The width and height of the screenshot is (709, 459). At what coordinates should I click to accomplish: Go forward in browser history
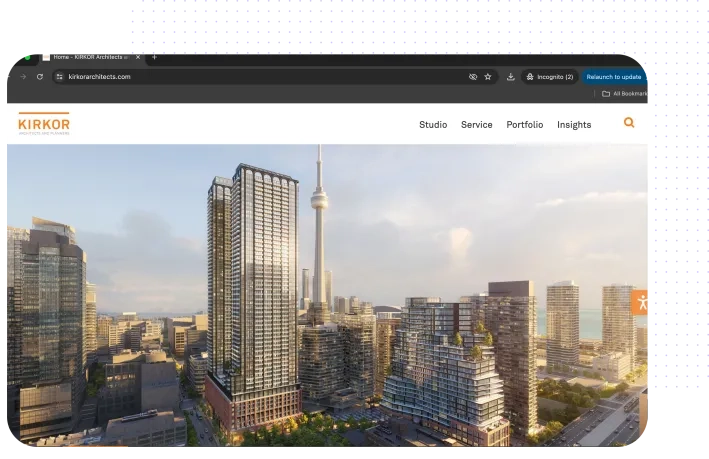click(x=23, y=77)
